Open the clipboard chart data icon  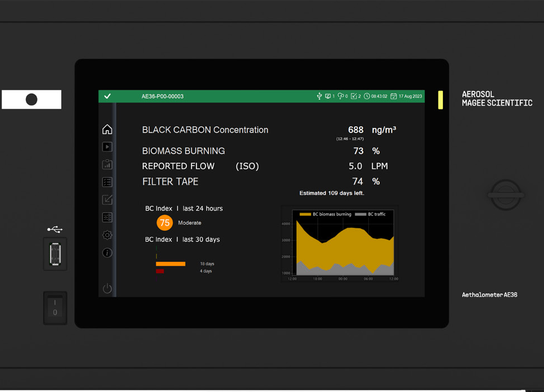click(107, 164)
